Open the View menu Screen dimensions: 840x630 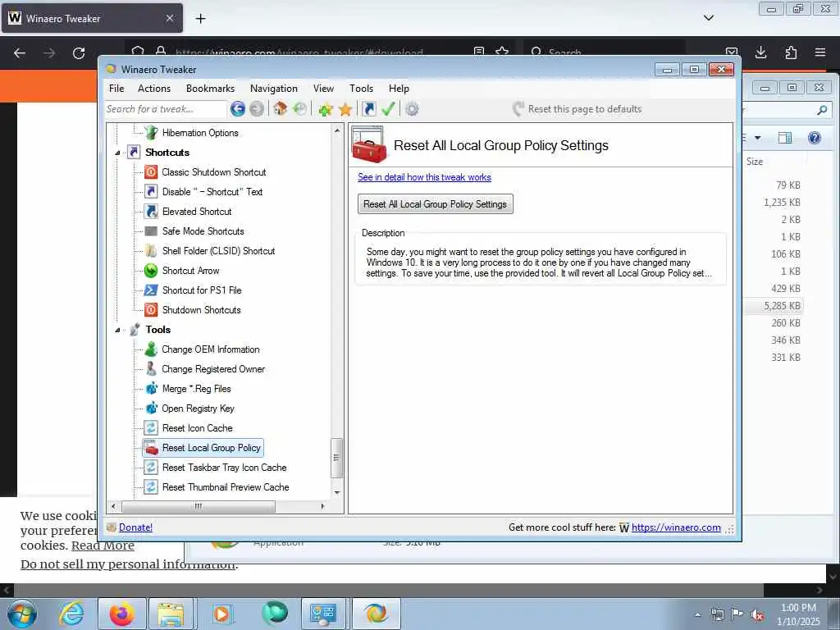[x=323, y=89]
